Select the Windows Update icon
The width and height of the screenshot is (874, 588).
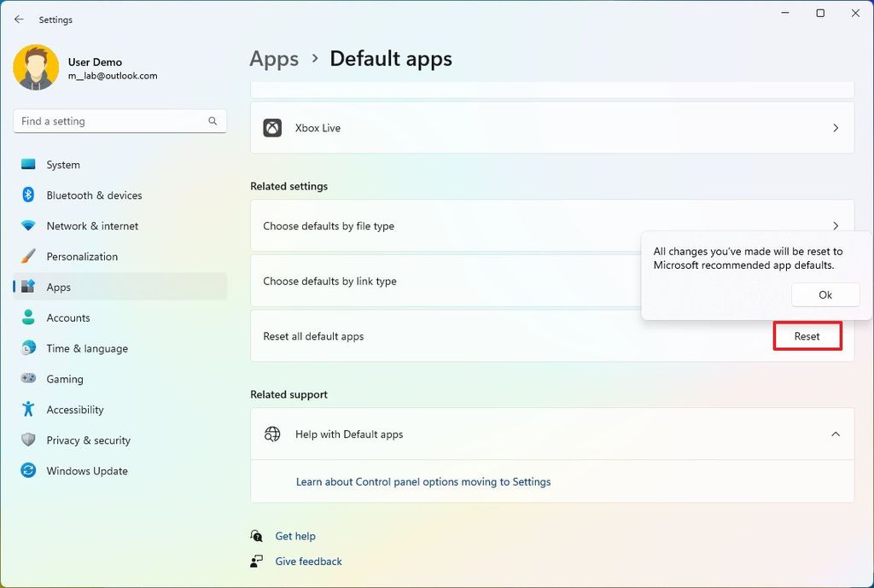click(x=28, y=470)
